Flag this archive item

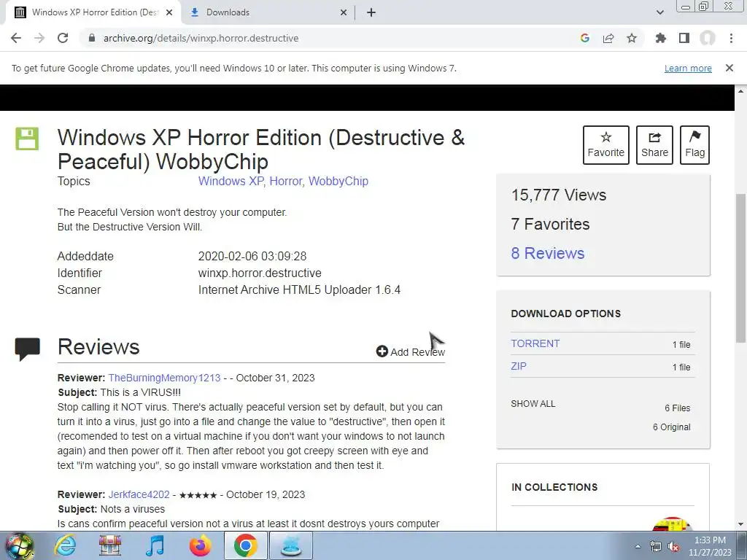click(694, 145)
